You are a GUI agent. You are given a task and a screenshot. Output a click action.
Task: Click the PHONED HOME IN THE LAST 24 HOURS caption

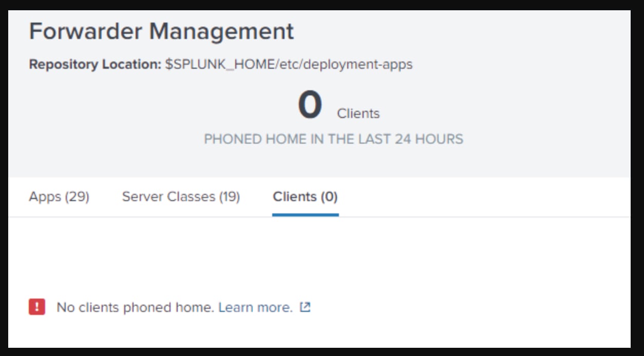[x=334, y=139]
